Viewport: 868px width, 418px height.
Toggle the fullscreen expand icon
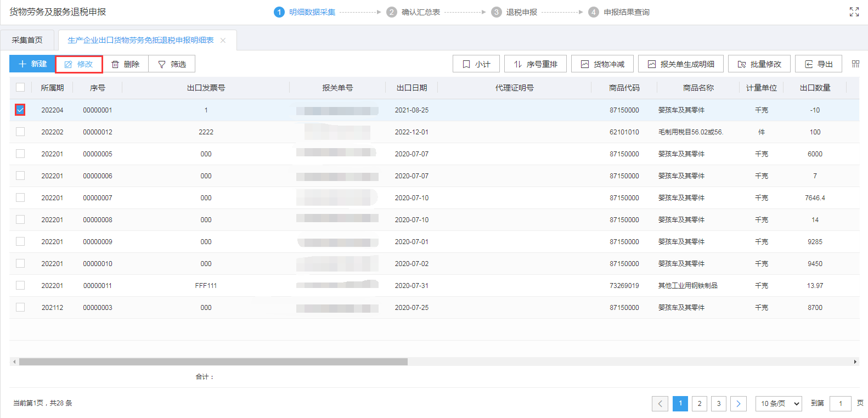pos(854,12)
